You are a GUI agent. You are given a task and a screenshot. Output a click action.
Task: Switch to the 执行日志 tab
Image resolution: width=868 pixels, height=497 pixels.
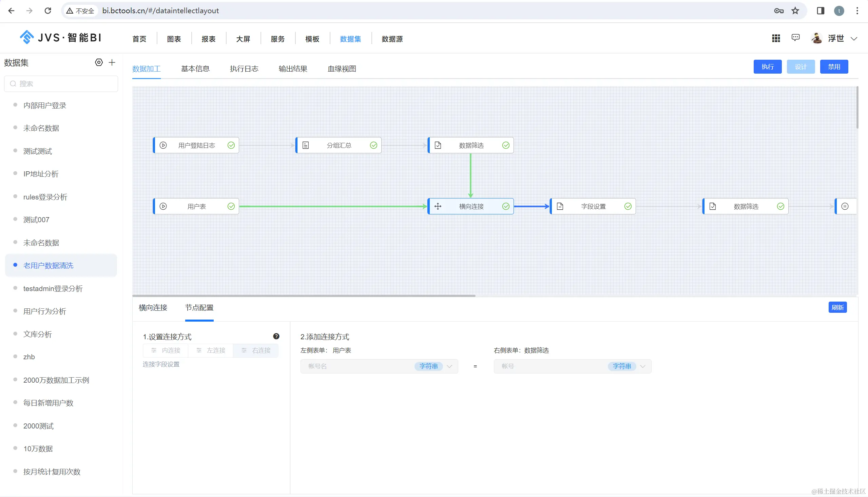tap(244, 69)
